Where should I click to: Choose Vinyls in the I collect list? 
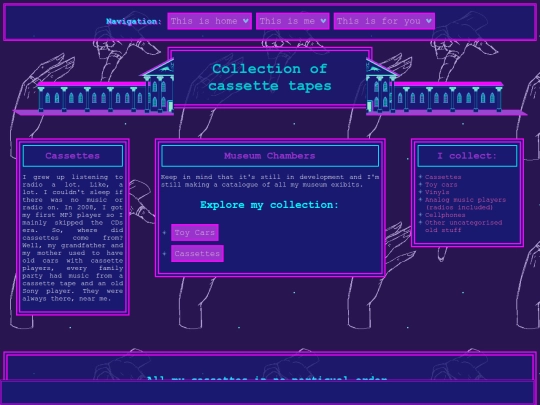[437, 192]
